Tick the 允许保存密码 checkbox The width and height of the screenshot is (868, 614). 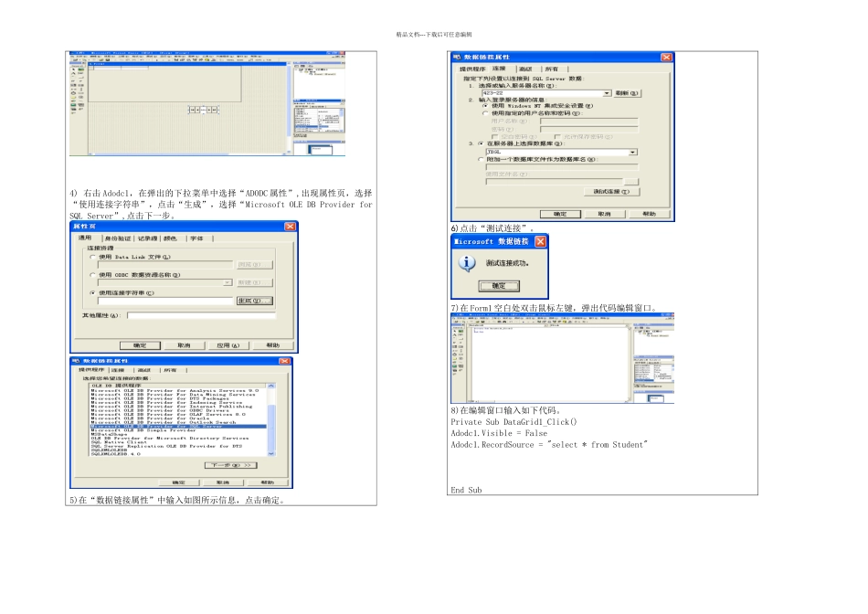pos(557,137)
